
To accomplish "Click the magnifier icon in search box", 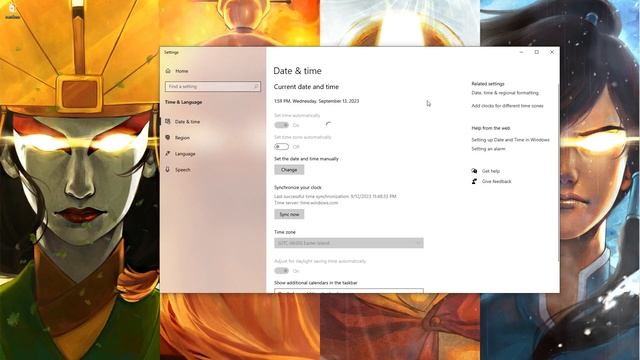I will tap(256, 87).
